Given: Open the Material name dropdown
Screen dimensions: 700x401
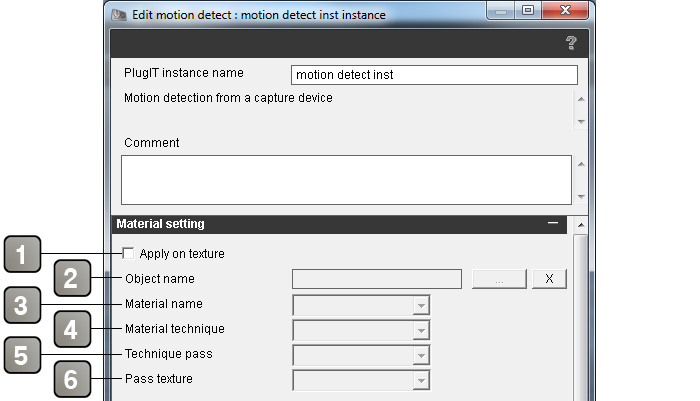Looking at the screenshot, I should (x=361, y=305).
